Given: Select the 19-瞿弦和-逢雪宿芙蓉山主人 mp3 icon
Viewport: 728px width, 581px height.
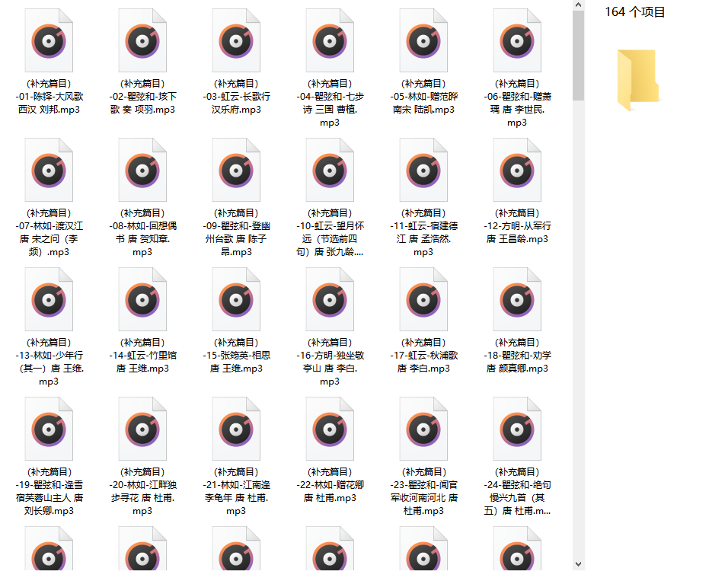Looking at the screenshot, I should pyautogui.click(x=49, y=429).
